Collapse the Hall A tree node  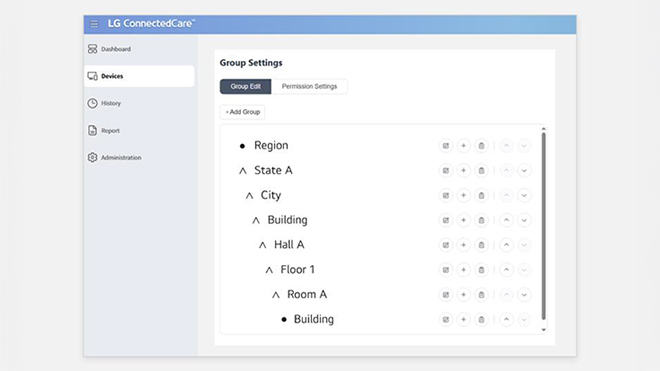click(263, 245)
